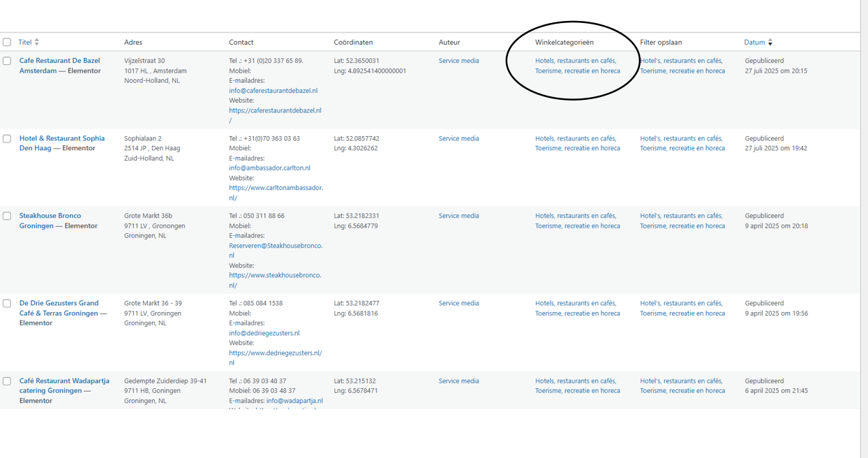This screenshot has width=868, height=458.
Task: Open website www.steakhousebronco.nl link
Action: coord(275,280)
